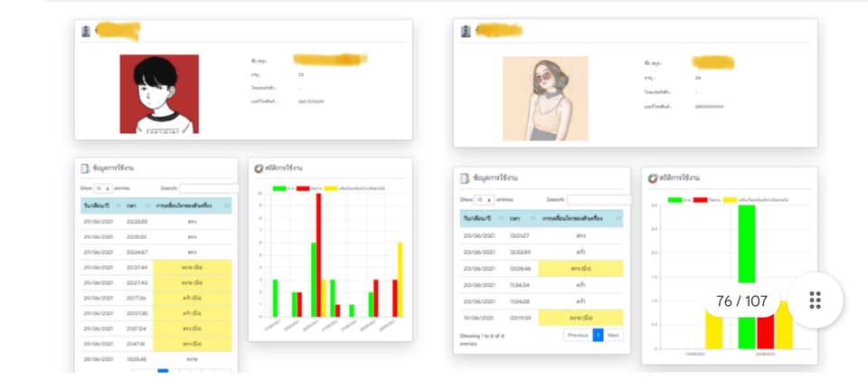The width and height of the screenshot is (868, 391).
Task: Click the time cell 11:34:34
Action: (x=521, y=285)
